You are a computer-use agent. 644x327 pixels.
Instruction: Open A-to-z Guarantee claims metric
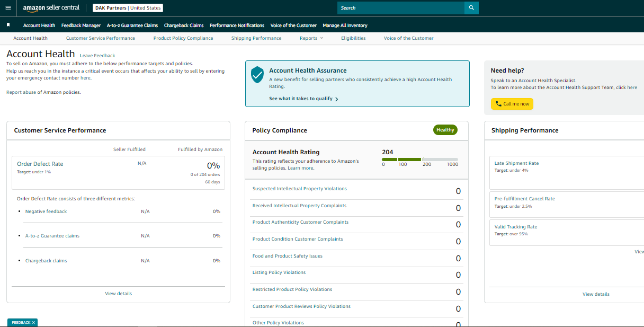pos(52,236)
